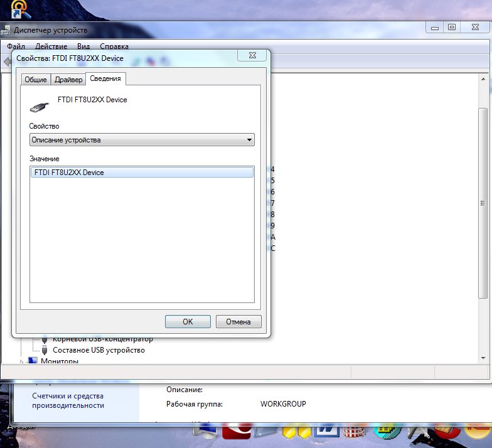
Task: Open the Файл menu in Device Manager
Action: [x=16, y=46]
